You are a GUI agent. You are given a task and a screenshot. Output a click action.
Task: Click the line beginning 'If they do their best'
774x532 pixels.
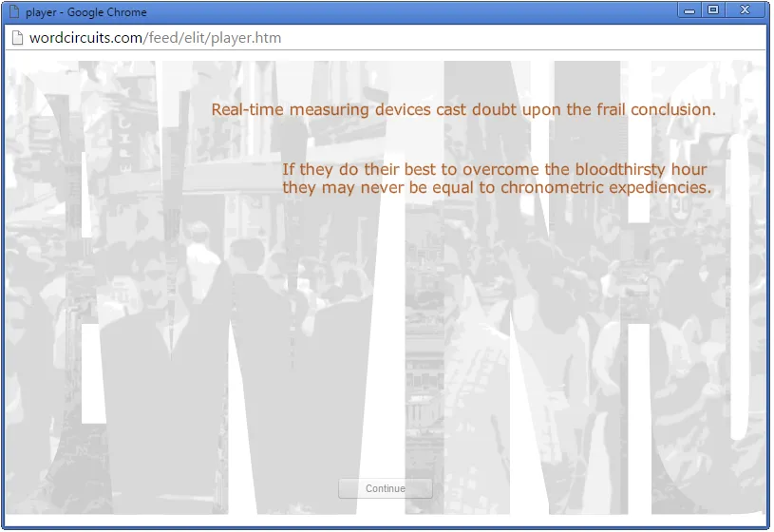click(495, 170)
